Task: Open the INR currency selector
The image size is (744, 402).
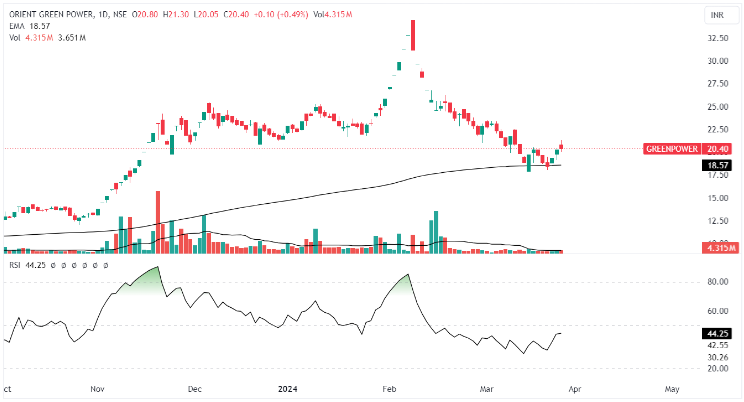Action: point(715,15)
